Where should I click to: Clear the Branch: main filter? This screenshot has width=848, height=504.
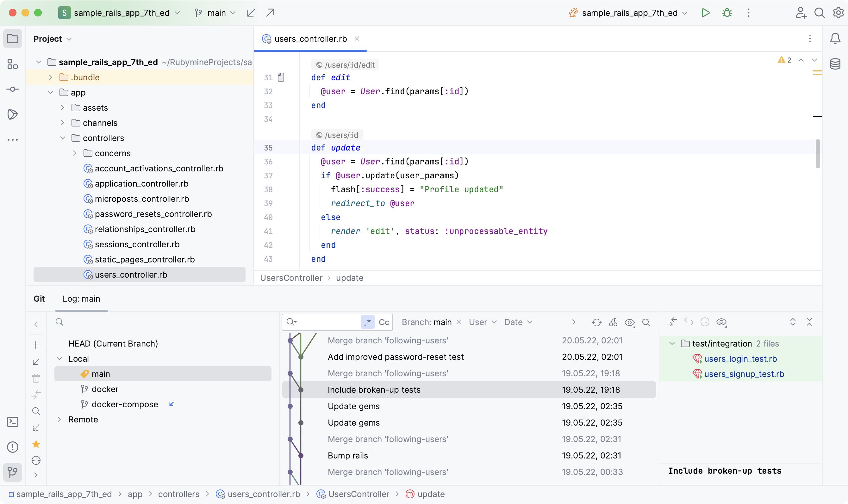pyautogui.click(x=459, y=322)
